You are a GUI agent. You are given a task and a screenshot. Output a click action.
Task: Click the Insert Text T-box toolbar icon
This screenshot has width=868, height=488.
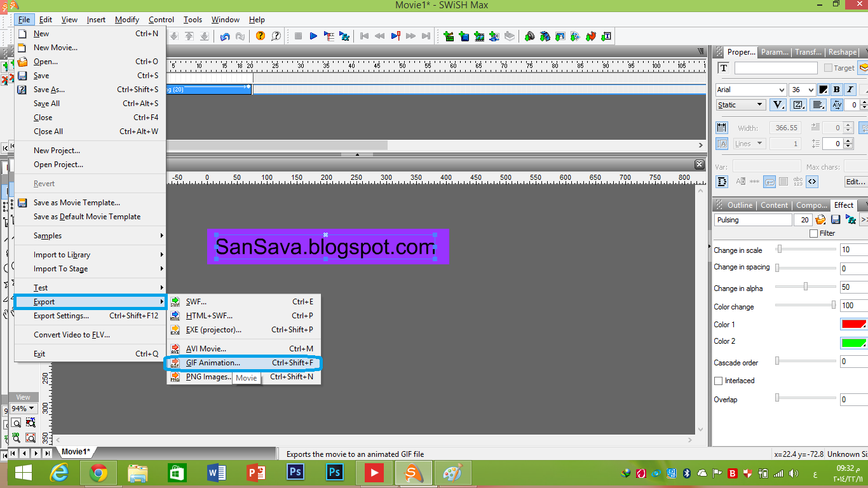click(x=606, y=36)
